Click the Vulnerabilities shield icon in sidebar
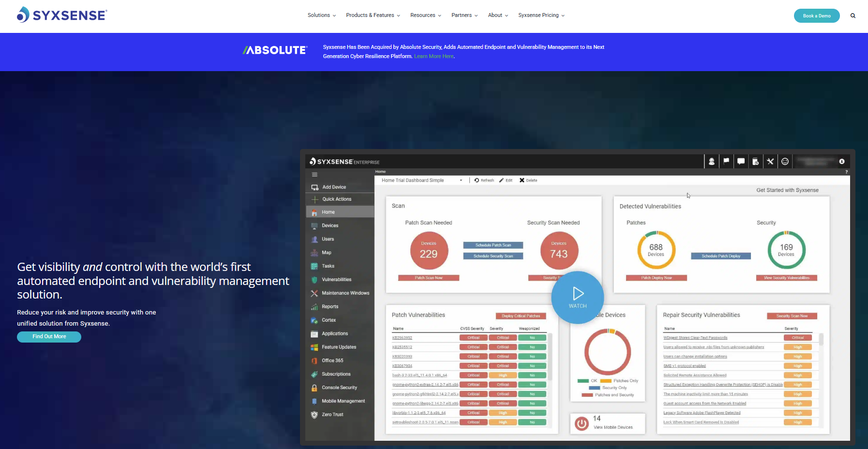Viewport: 868px width, 449px height. tap(314, 280)
